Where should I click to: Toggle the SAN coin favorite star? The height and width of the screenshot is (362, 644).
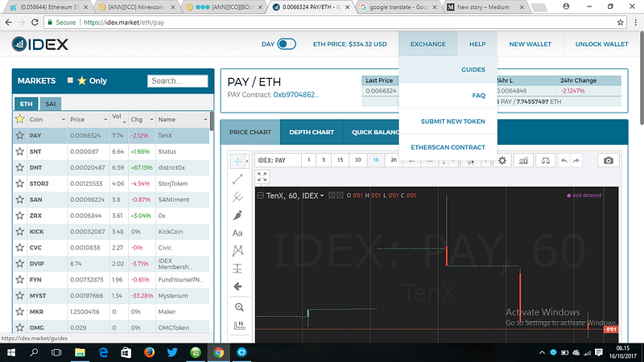(19, 200)
